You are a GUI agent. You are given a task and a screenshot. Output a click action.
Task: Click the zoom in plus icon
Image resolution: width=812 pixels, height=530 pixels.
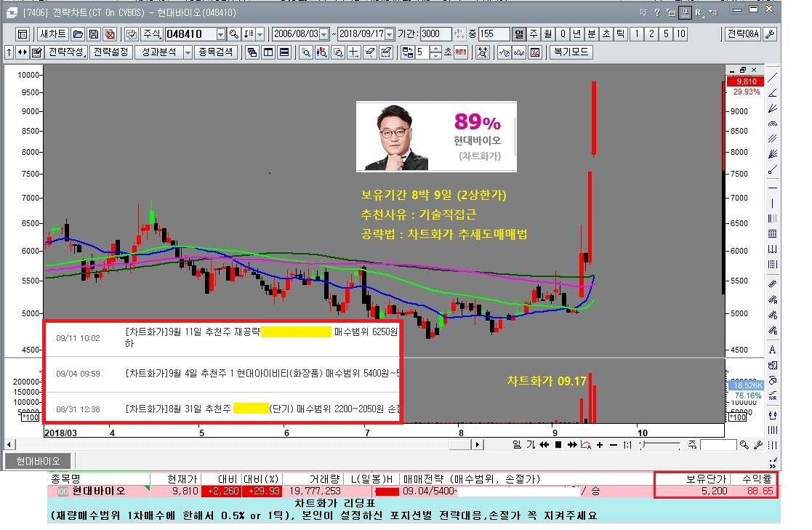pyautogui.click(x=600, y=444)
